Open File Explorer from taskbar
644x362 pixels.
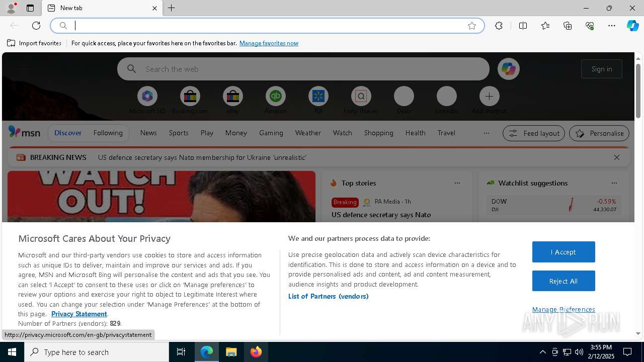pos(231,352)
